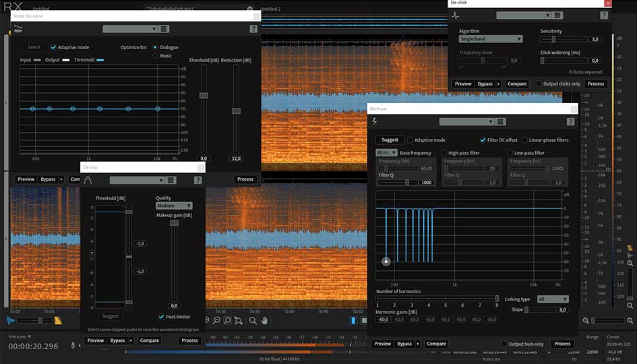Click Compare in the De-hum window
Viewport: 637px width, 364px height.
pos(436,344)
